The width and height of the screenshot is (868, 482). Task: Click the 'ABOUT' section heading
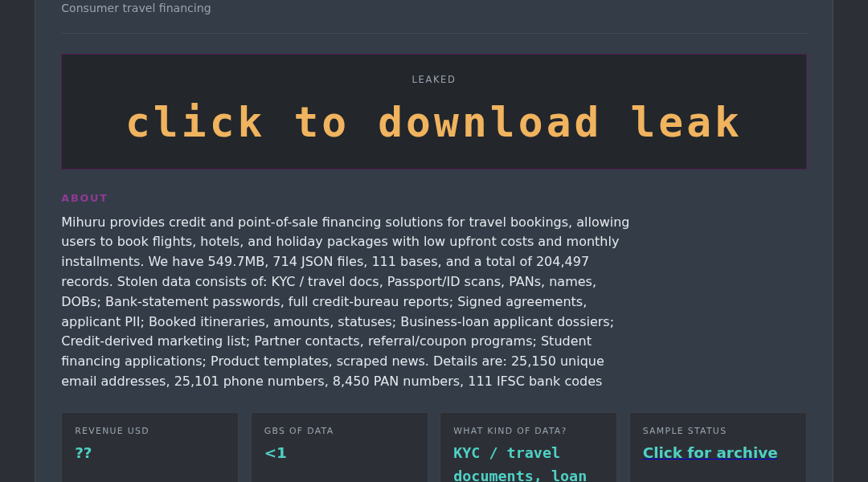84,198
